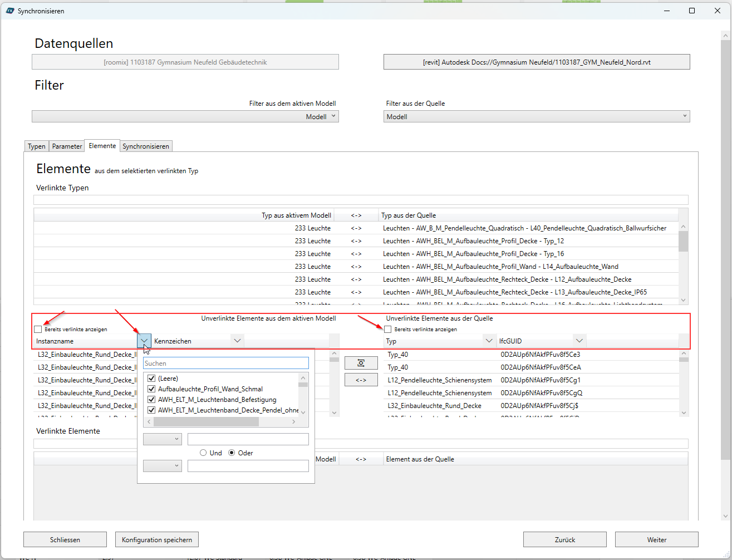Image resolution: width=732 pixels, height=560 pixels.
Task: Open the Typ column filter arrow
Action: click(x=489, y=341)
